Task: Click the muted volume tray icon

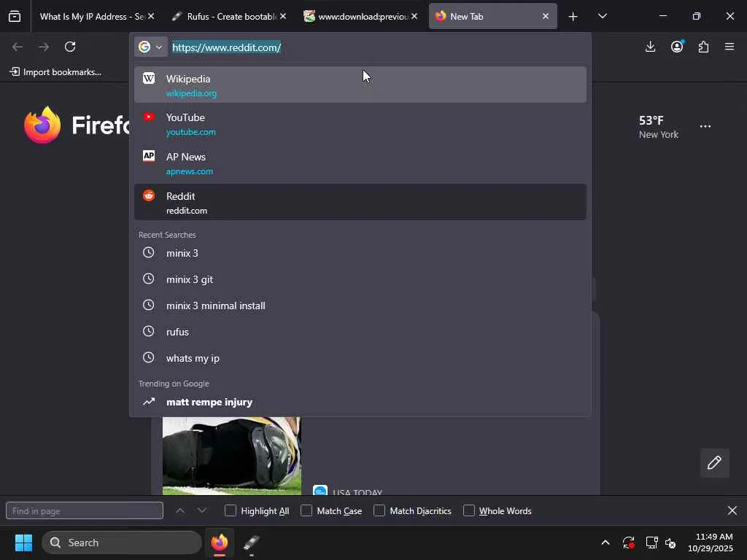Action: click(x=671, y=542)
